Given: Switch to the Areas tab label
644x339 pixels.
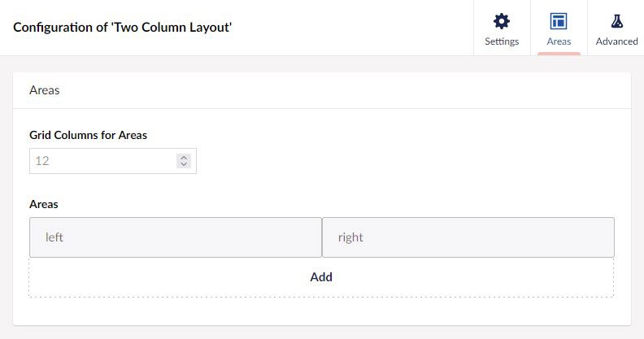Looking at the screenshot, I should coord(559,41).
